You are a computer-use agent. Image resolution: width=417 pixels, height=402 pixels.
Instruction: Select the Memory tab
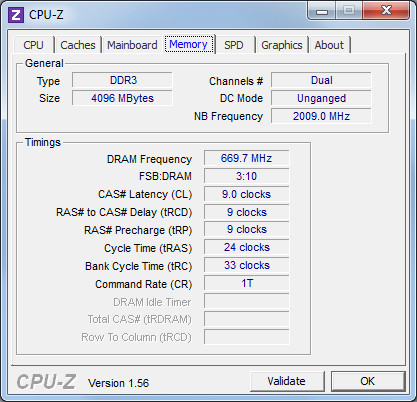(188, 44)
